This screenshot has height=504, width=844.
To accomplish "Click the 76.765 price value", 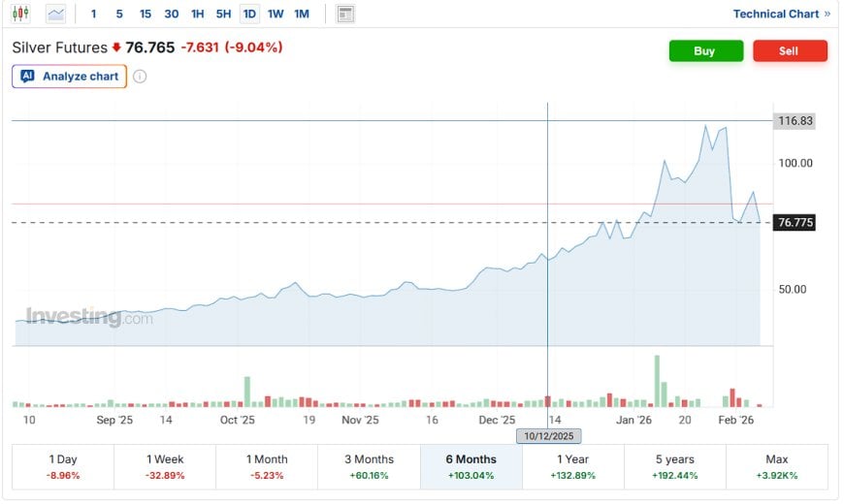I will pyautogui.click(x=150, y=47).
